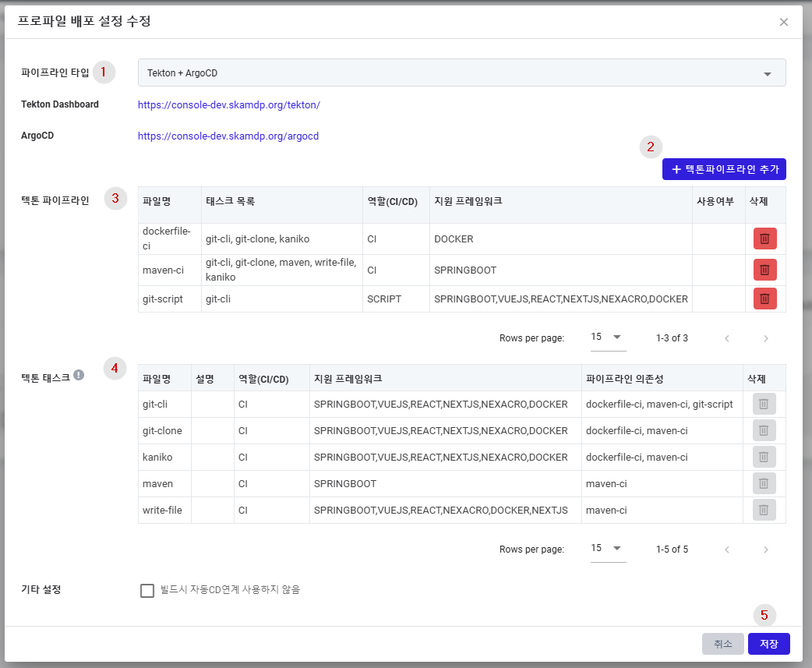This screenshot has height=668, width=812.
Task: Click the SCRIPT role cell
Action: coord(396,299)
